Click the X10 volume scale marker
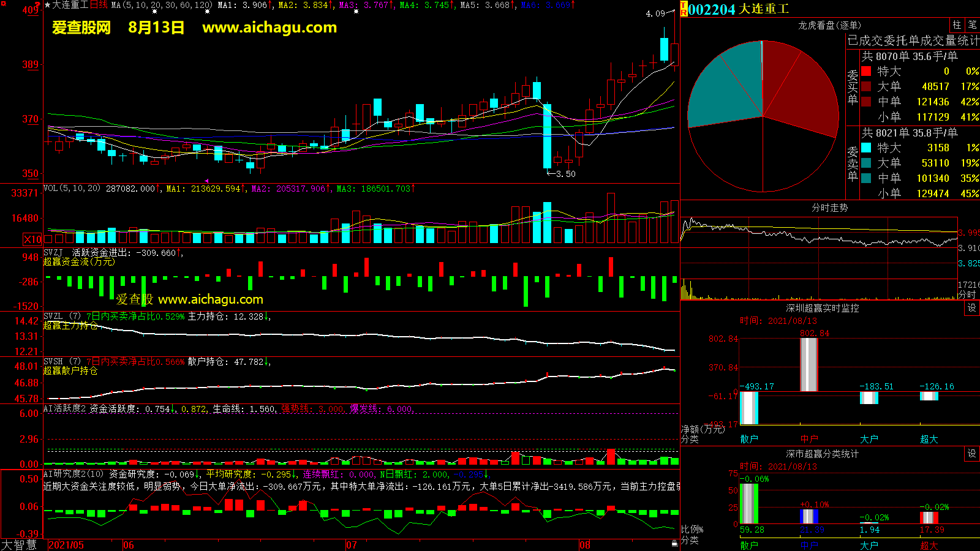Screen dimensions: 980x551 32,239
